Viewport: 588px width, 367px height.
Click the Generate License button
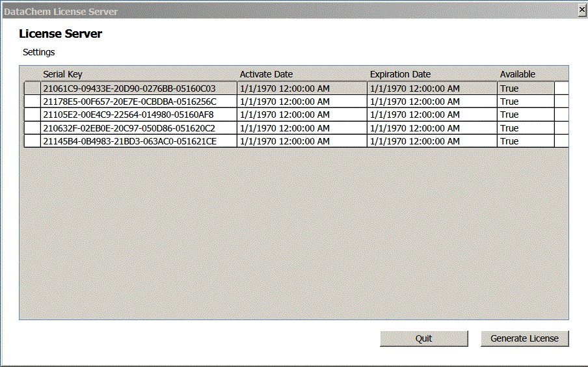tap(525, 338)
